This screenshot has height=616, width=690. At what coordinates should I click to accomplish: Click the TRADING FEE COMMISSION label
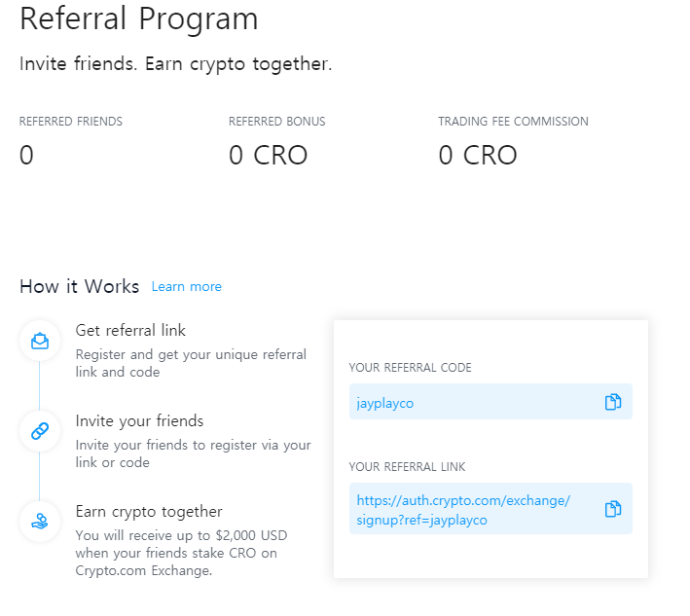(x=513, y=122)
